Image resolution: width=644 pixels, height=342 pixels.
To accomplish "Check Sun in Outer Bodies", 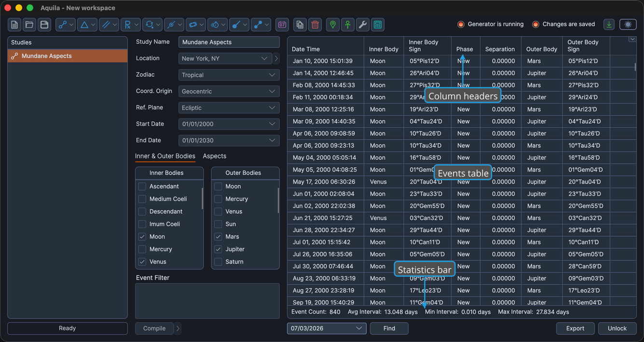I will [218, 224].
